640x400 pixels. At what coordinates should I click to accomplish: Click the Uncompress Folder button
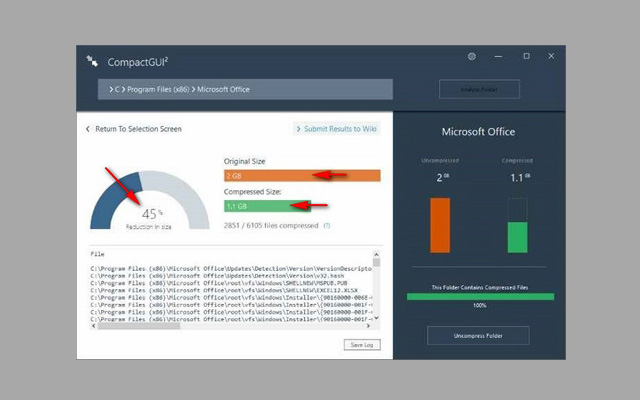(478, 335)
